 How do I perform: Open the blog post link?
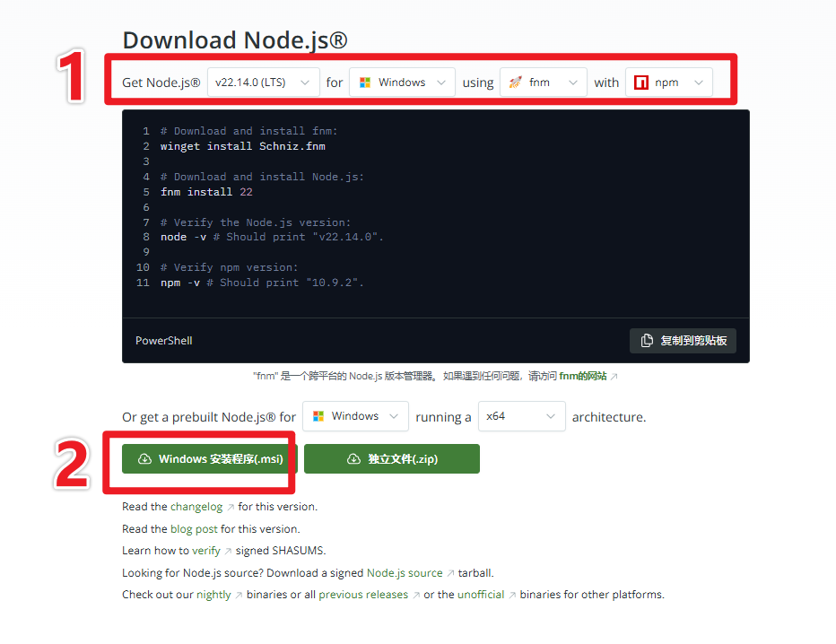(194, 529)
